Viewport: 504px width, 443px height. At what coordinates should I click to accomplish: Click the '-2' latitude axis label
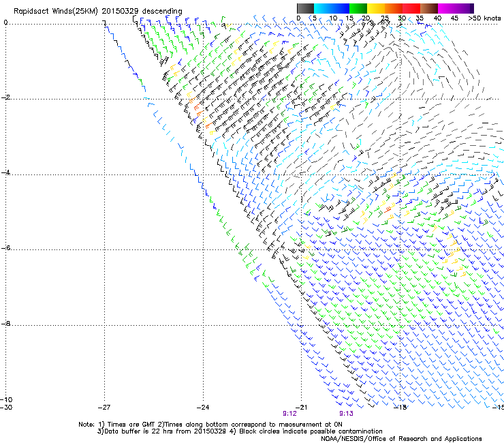click(5, 97)
